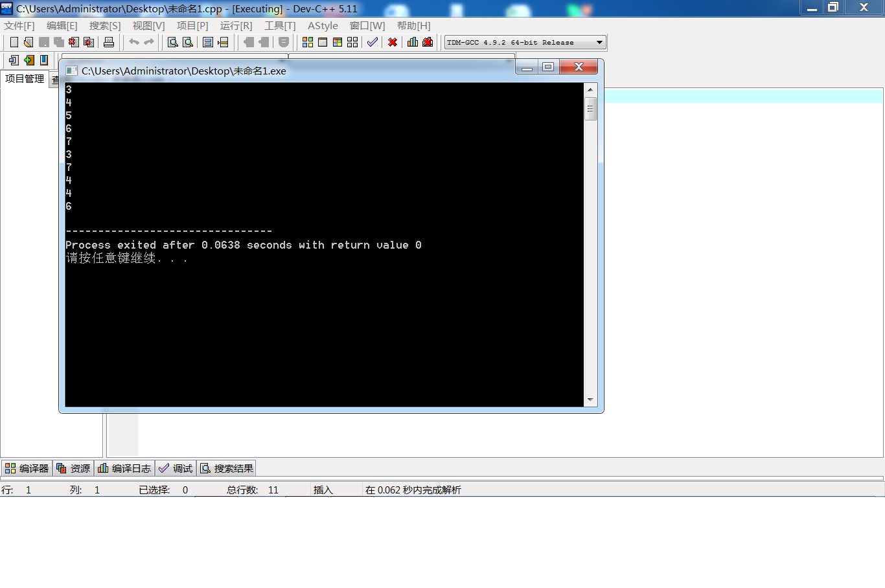This screenshot has width=885, height=588.
Task: Click the Save file toolbar icon
Action: click(x=44, y=42)
